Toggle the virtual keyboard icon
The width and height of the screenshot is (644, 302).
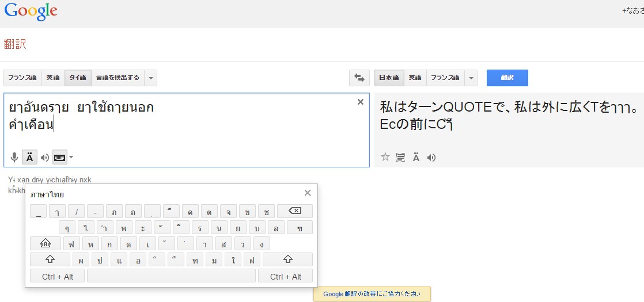(60, 157)
